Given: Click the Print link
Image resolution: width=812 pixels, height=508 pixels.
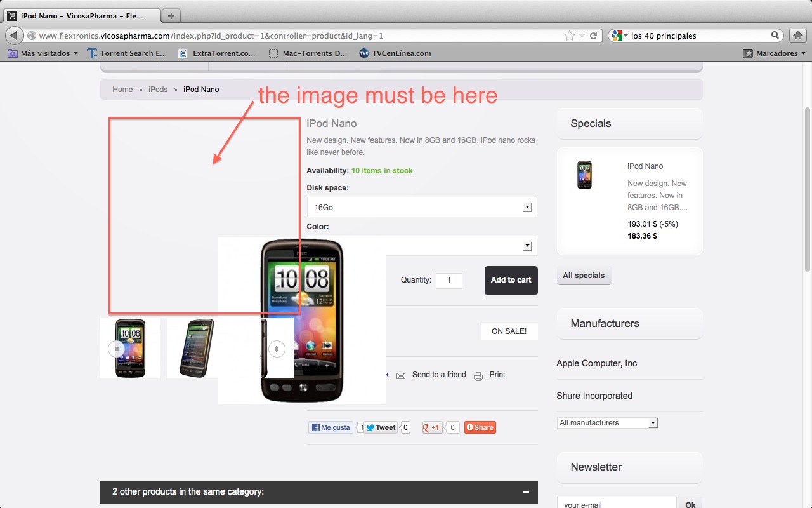Looking at the screenshot, I should (497, 375).
